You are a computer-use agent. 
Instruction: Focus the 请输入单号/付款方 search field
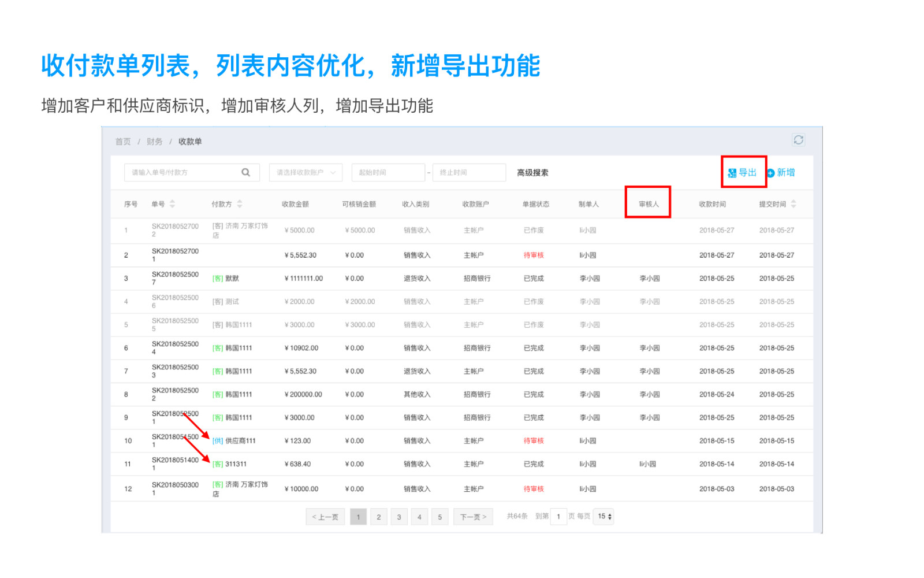pos(182,172)
